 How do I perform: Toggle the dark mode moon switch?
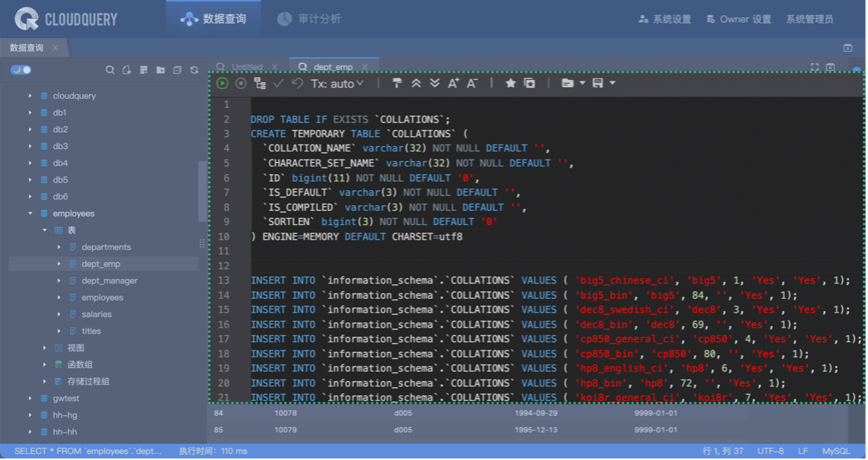[21, 70]
